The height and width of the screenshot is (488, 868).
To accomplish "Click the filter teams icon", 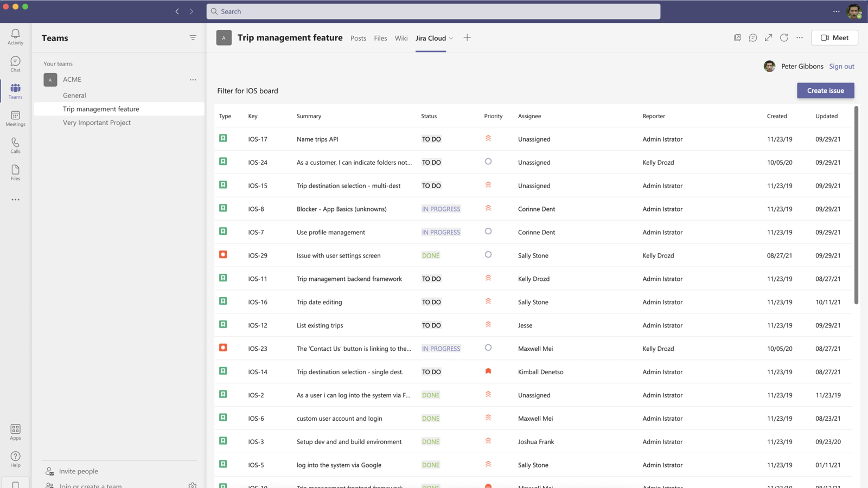I will pyautogui.click(x=193, y=38).
